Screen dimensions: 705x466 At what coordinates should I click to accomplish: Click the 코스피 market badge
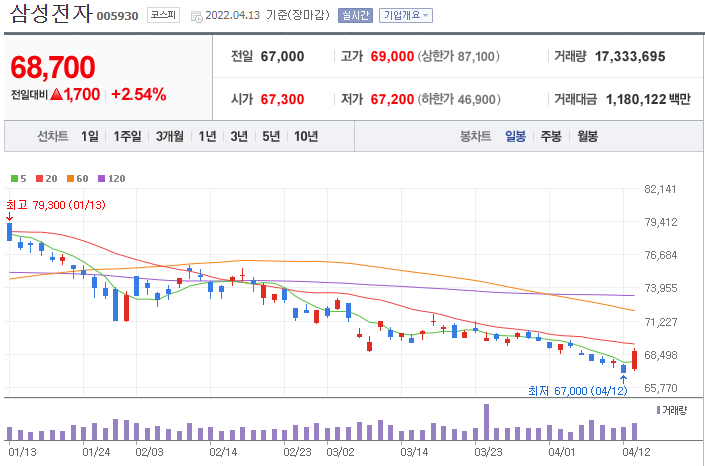coord(163,15)
